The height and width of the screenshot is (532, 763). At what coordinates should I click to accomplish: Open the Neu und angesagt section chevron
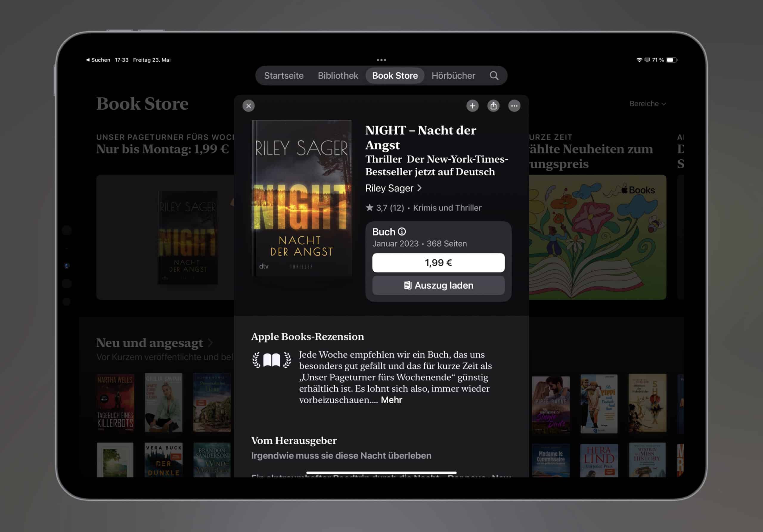210,343
